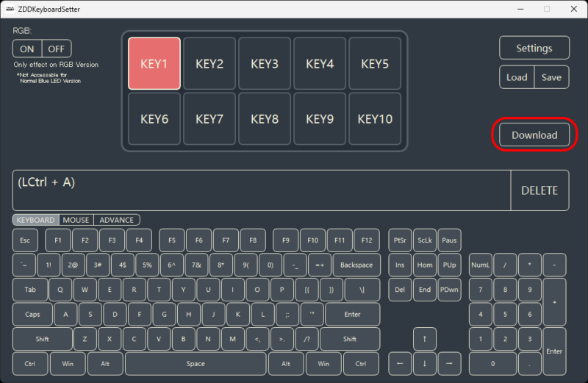
Task: Turn RGB lighting OFF
Action: [57, 49]
